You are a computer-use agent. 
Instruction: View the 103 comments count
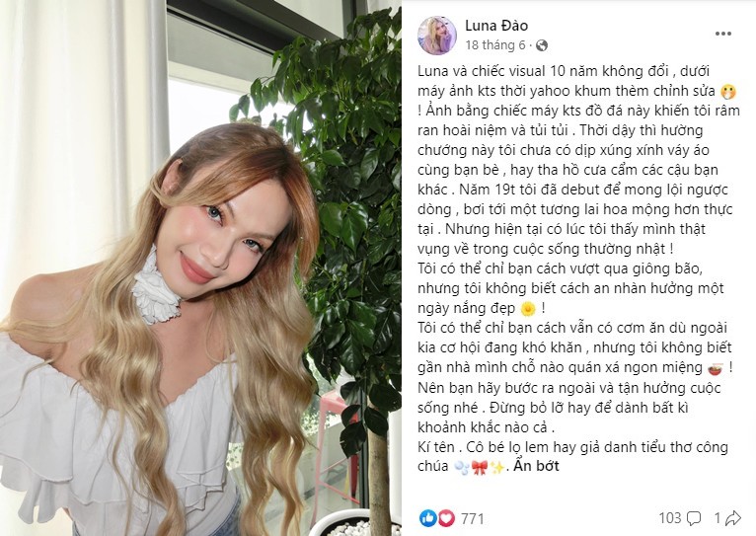(670, 518)
